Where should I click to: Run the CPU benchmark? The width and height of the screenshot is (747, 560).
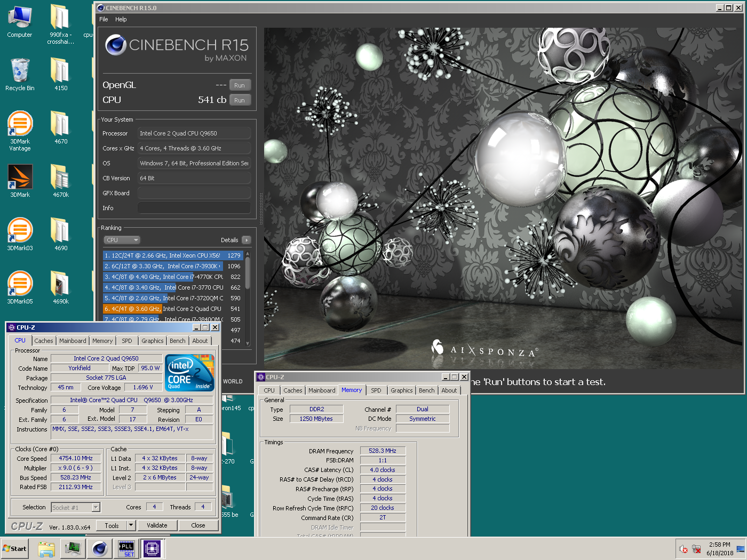pos(240,100)
